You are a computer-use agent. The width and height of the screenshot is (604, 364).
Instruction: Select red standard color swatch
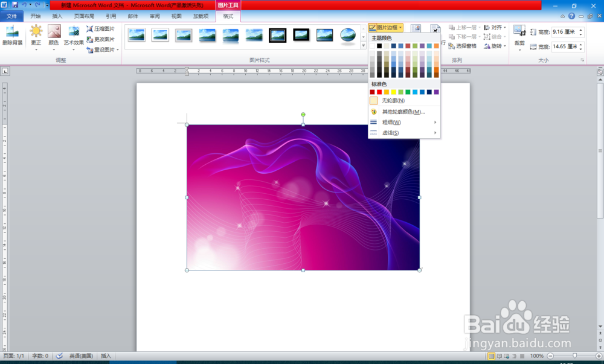[x=379, y=92]
